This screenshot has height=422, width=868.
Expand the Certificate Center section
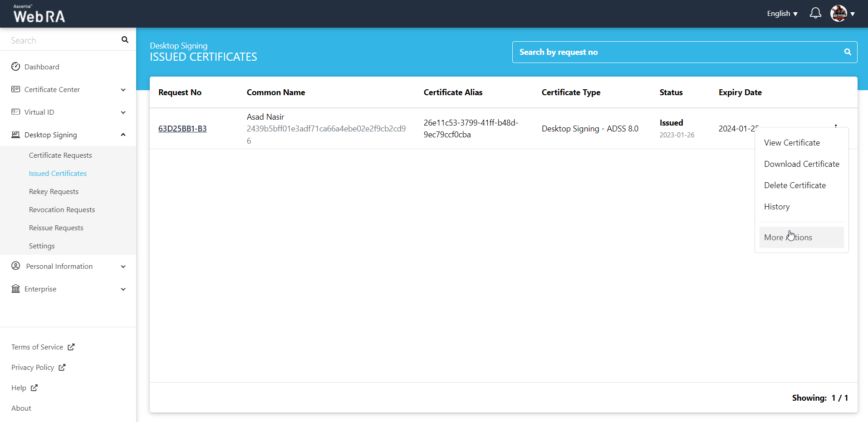pos(123,90)
